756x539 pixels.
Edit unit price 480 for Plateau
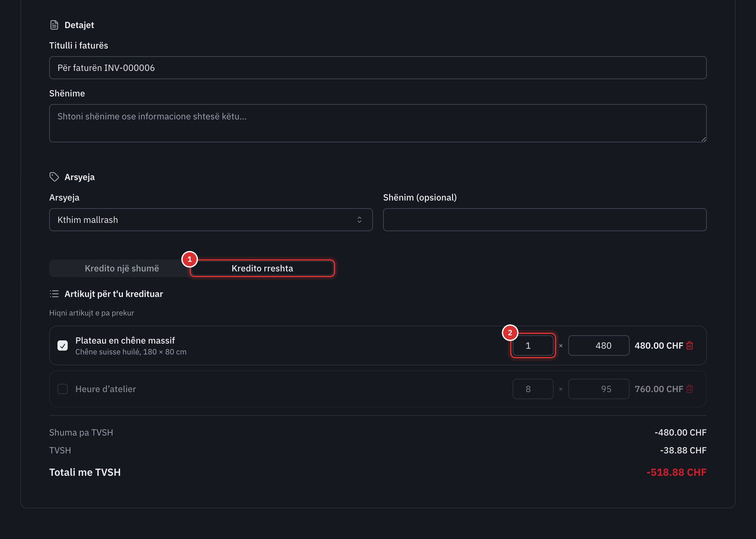pos(599,345)
